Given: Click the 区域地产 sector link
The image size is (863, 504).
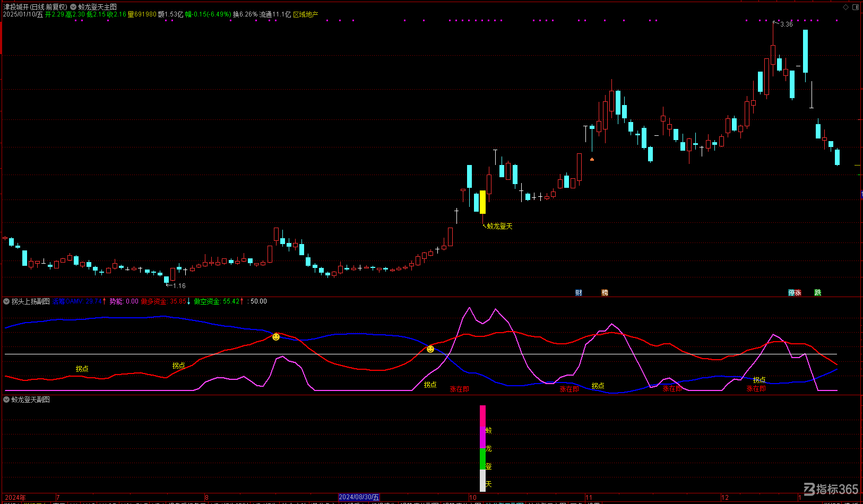Looking at the screenshot, I should point(306,14).
